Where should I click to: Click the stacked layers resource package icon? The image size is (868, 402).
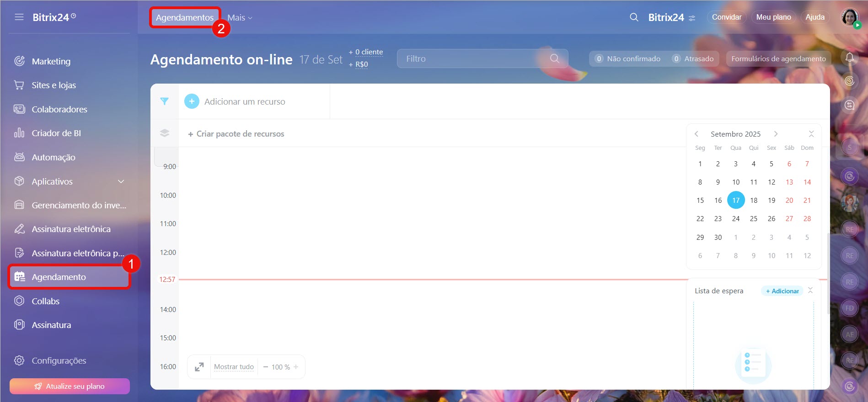(165, 133)
